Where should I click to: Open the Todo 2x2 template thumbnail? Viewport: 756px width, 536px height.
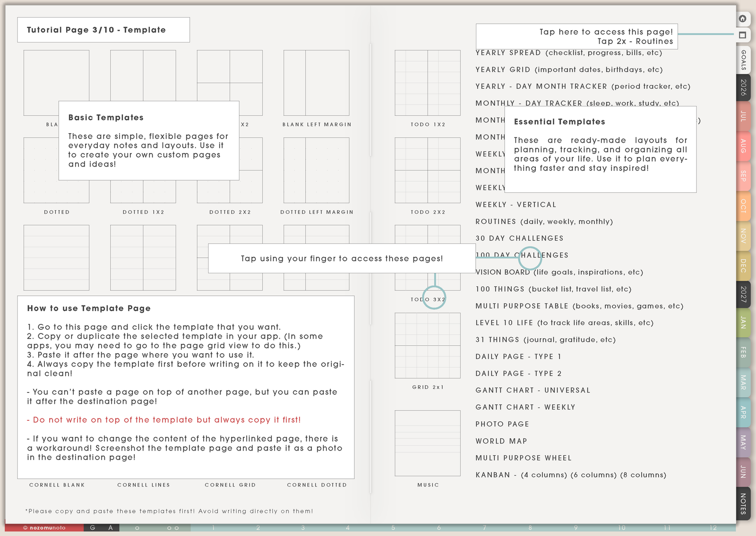pos(428,170)
